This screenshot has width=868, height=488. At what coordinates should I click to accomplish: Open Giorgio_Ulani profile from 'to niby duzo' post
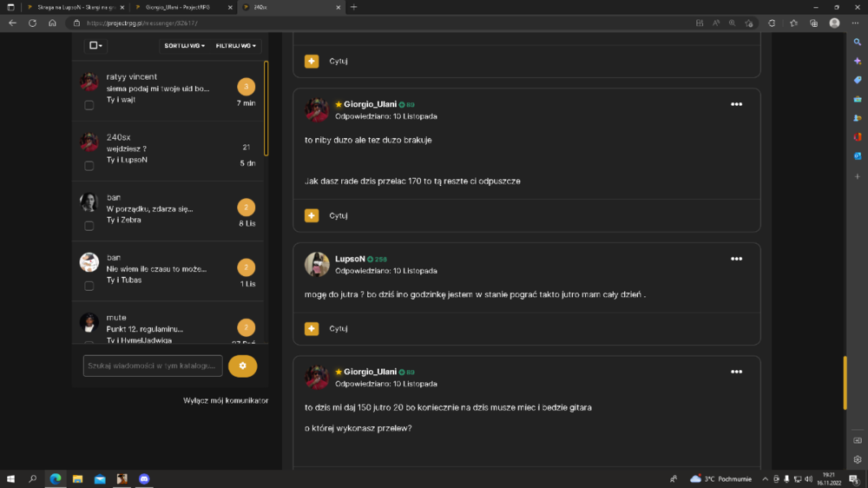click(370, 104)
